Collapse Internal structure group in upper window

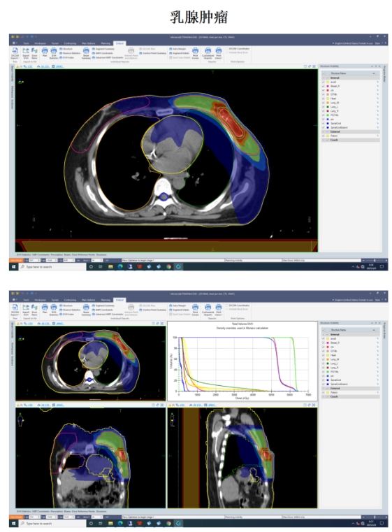323,78
